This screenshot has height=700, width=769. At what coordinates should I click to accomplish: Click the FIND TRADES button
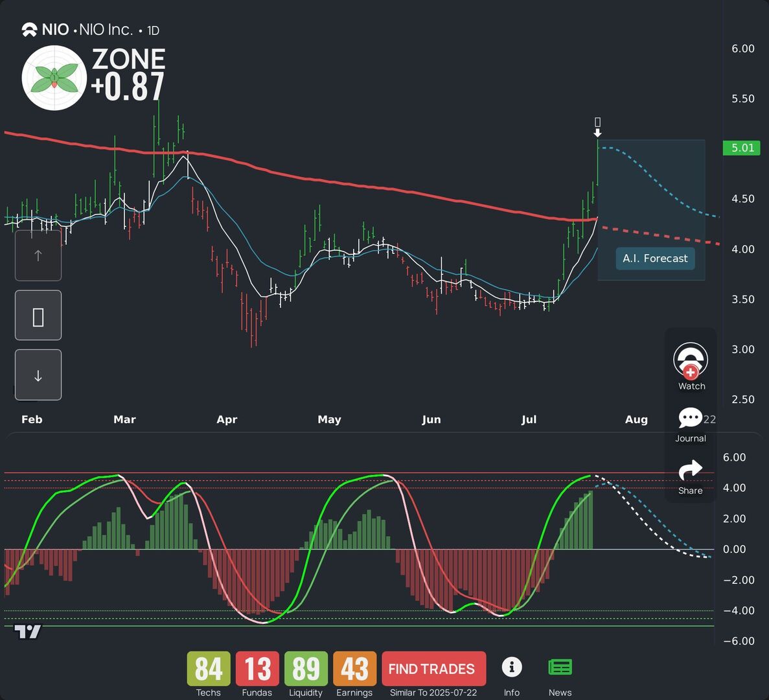pos(433,669)
